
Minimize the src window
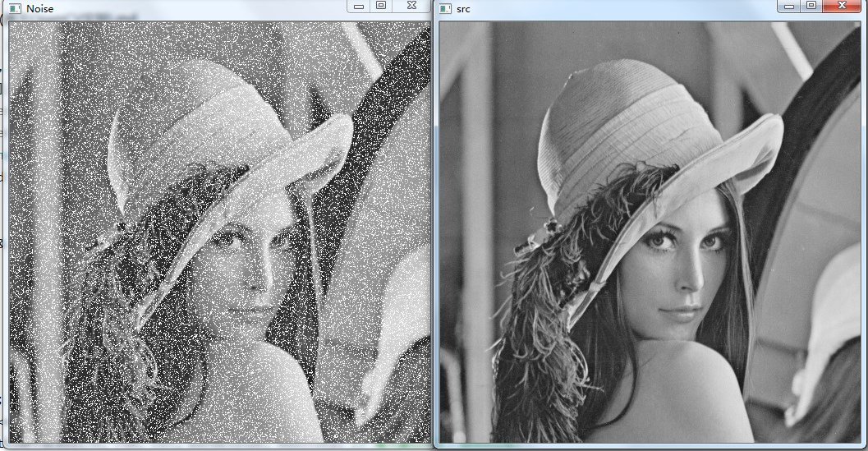789,6
